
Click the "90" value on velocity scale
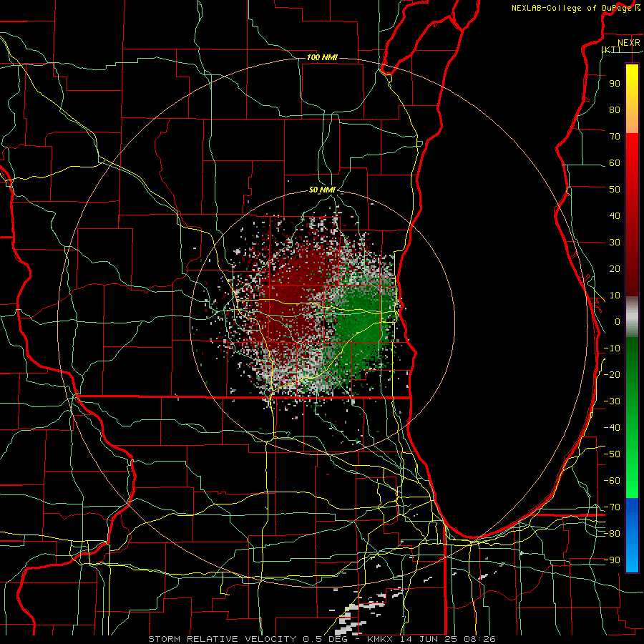pos(615,84)
